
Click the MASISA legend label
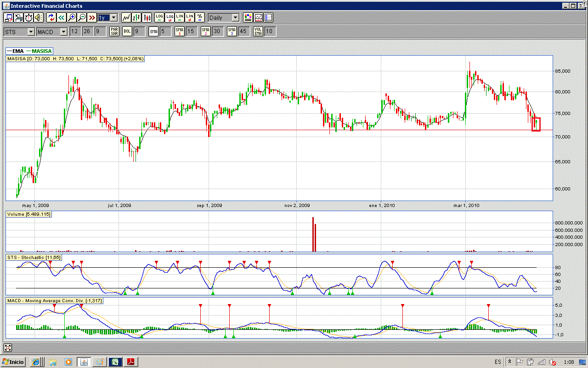tap(42, 51)
